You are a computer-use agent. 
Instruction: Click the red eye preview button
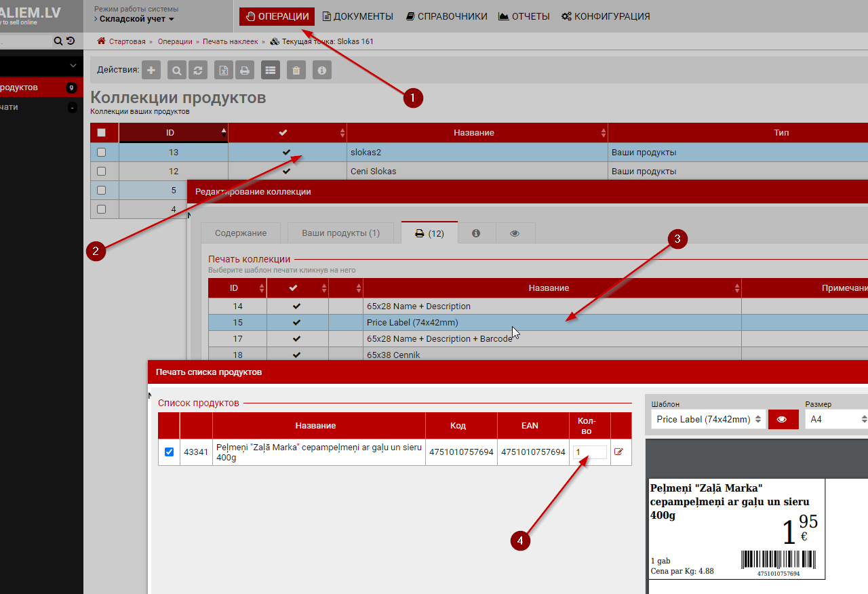coord(783,419)
